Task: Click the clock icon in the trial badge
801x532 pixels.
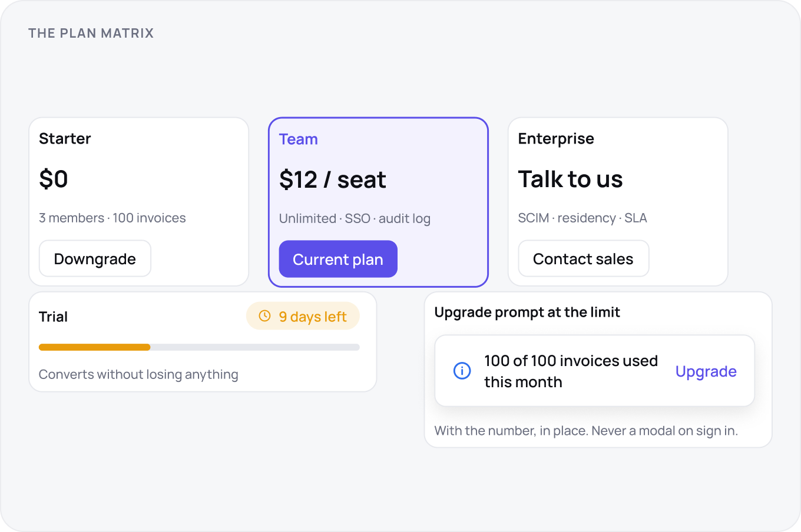Action: [265, 316]
